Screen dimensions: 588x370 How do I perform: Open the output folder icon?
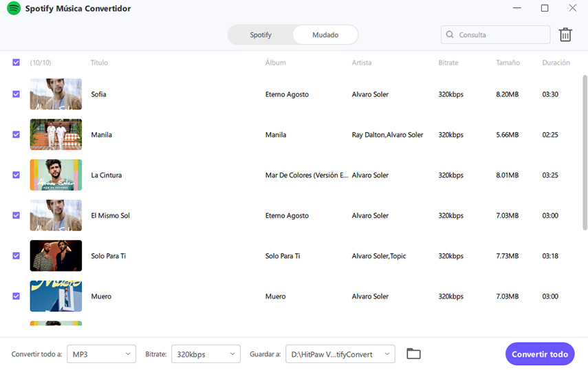[413, 353]
